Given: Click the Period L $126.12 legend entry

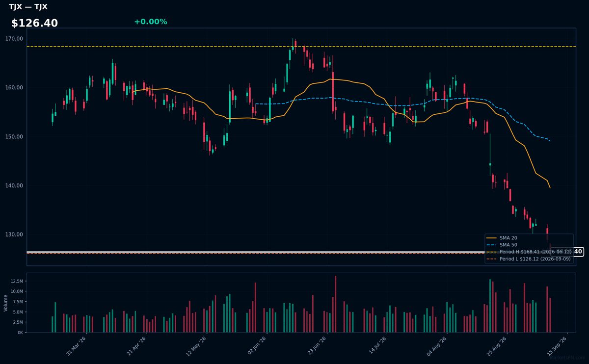Looking at the screenshot, I should [x=529, y=259].
